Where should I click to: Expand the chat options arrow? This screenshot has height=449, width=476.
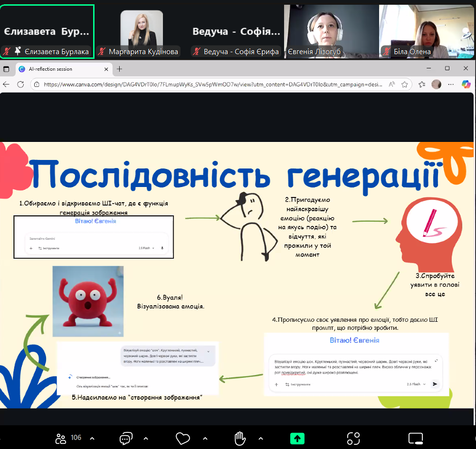click(x=146, y=438)
